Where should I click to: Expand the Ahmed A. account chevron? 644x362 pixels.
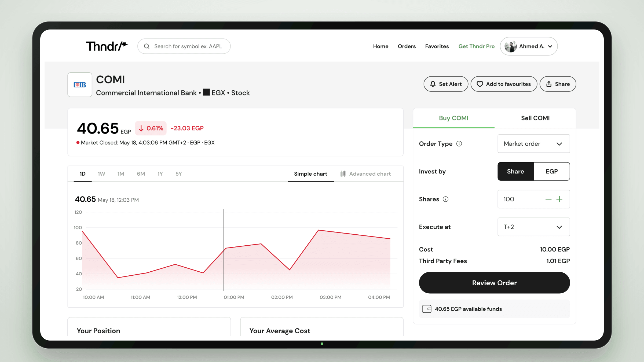550,46
